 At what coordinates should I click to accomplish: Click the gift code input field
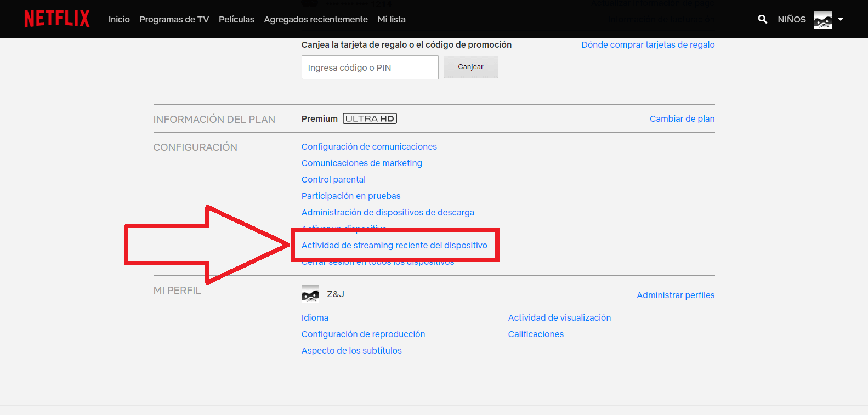pos(370,67)
